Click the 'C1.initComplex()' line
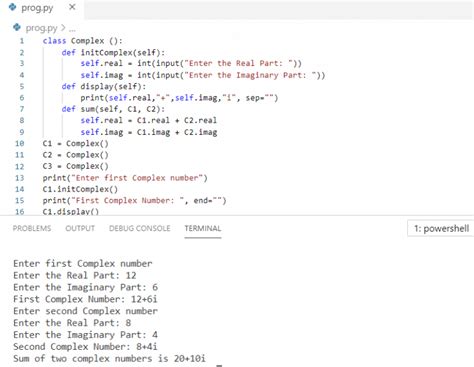 pos(80,189)
